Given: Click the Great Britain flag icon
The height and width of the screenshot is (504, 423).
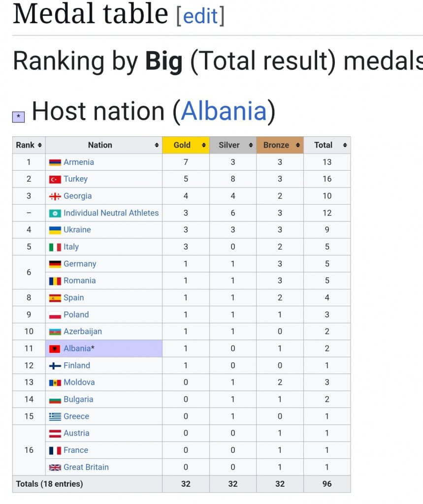Looking at the screenshot, I should (x=55, y=467).
